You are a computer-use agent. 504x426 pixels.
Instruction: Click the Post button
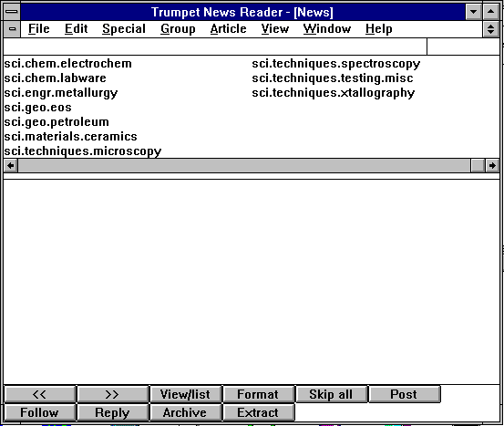(x=404, y=394)
